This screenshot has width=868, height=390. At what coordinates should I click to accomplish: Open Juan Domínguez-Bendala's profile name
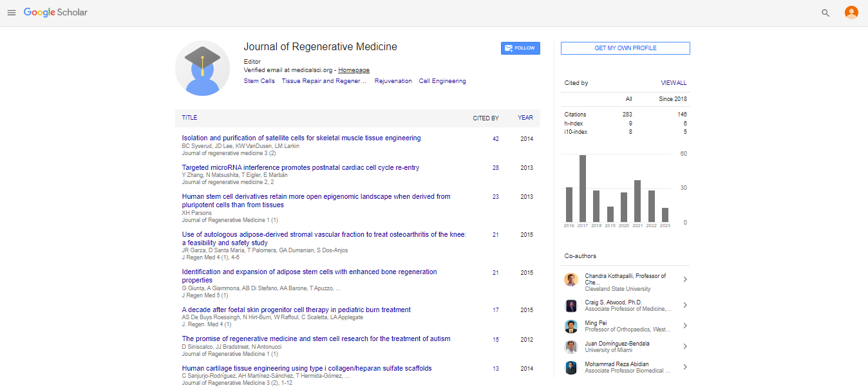617,344
